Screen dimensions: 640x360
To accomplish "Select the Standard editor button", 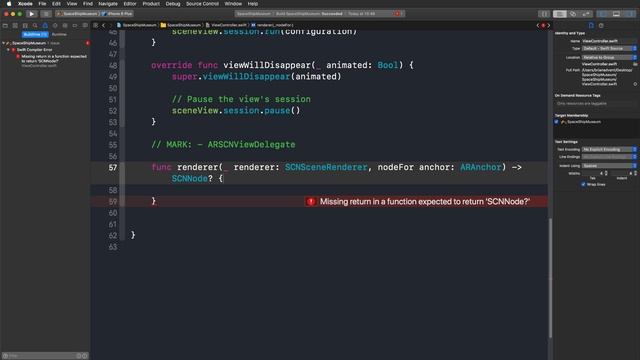I will tap(560, 14).
